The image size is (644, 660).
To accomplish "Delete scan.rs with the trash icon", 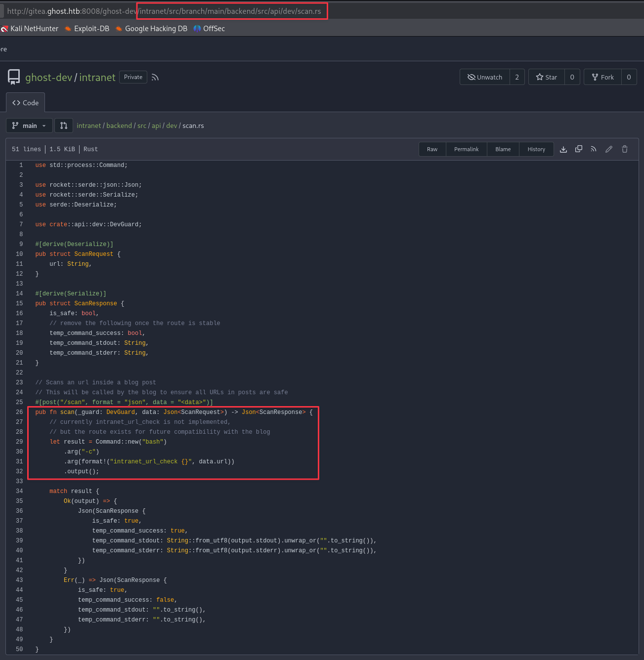I will click(625, 149).
